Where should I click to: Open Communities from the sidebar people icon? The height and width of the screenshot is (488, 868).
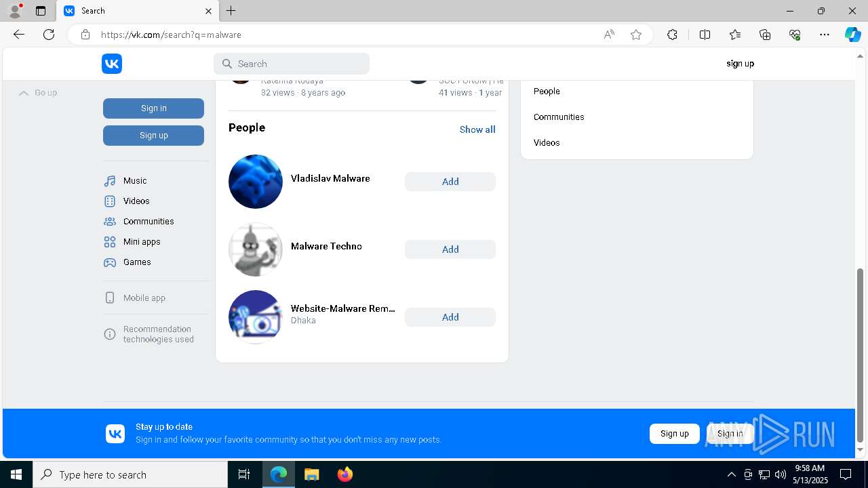[110, 222]
